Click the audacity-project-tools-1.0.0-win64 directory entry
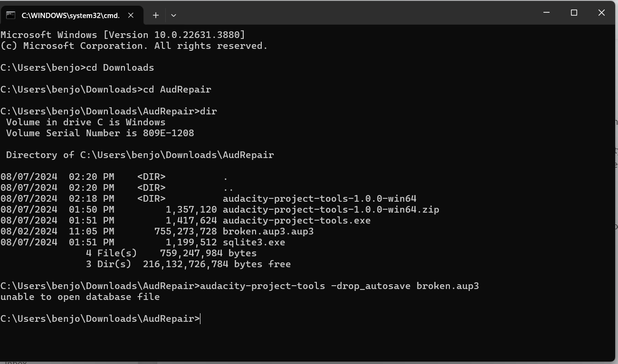Image resolution: width=618 pixels, height=364 pixels. (x=319, y=199)
